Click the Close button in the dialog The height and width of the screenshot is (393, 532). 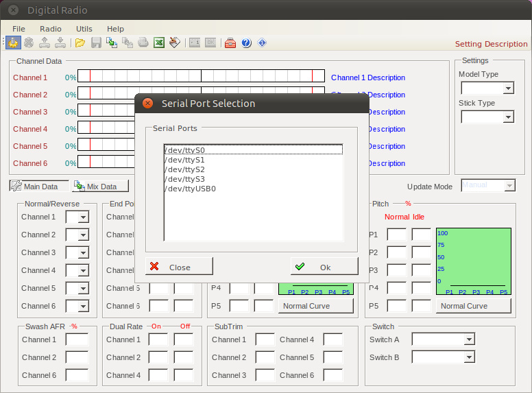pyautogui.click(x=179, y=266)
